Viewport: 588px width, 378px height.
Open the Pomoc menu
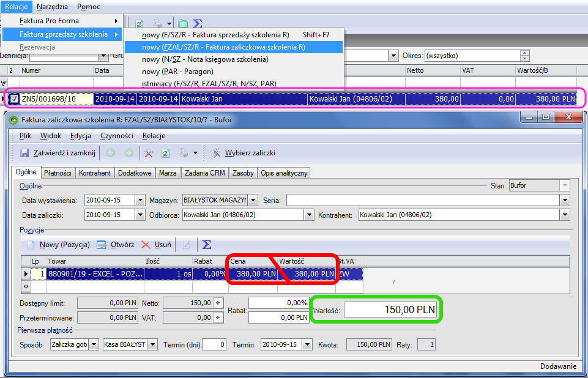pyautogui.click(x=89, y=7)
